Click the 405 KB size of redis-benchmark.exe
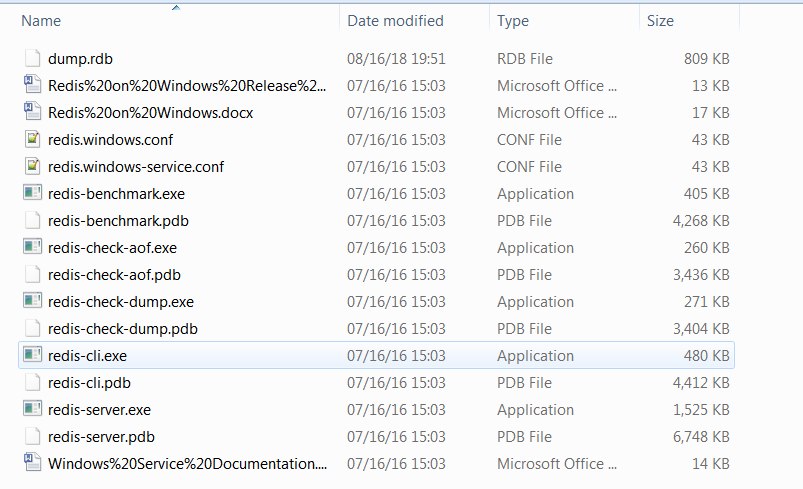Screen dimensions: 803x489 [706, 194]
